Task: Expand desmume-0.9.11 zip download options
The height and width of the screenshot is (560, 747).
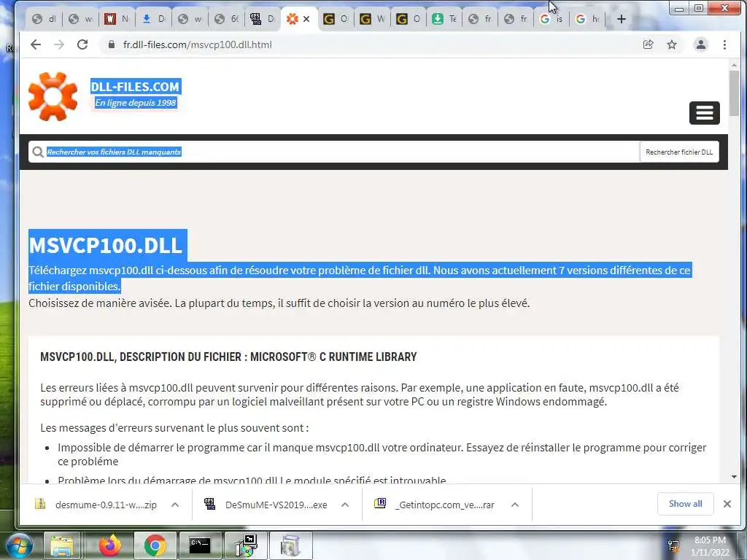Action: click(x=175, y=505)
